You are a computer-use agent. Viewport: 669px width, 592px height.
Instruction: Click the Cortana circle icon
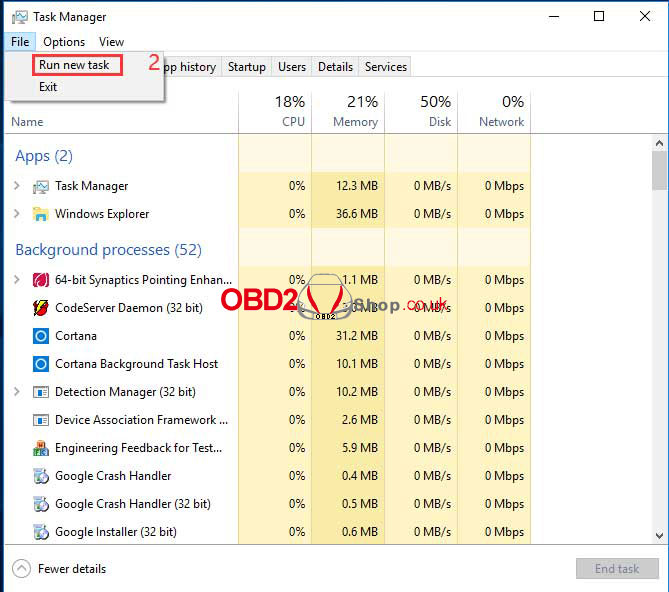point(41,336)
